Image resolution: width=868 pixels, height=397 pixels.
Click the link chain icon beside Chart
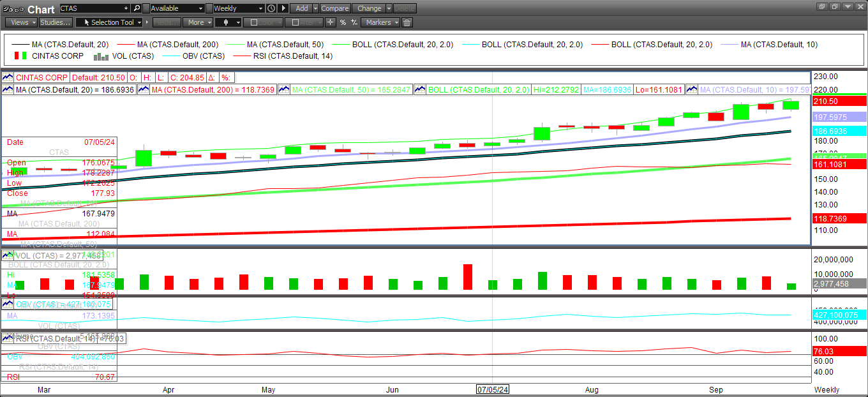pyautogui.click(x=19, y=9)
